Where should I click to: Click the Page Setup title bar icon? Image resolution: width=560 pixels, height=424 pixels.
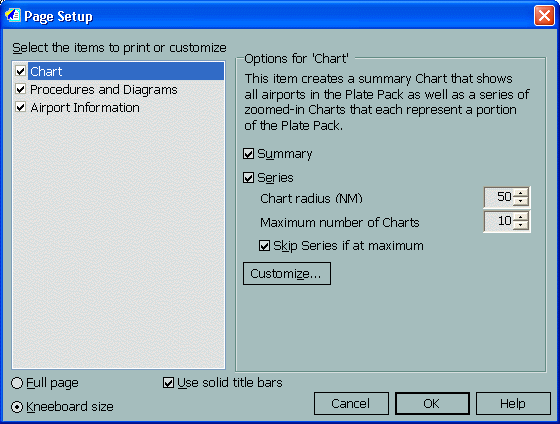point(13,16)
